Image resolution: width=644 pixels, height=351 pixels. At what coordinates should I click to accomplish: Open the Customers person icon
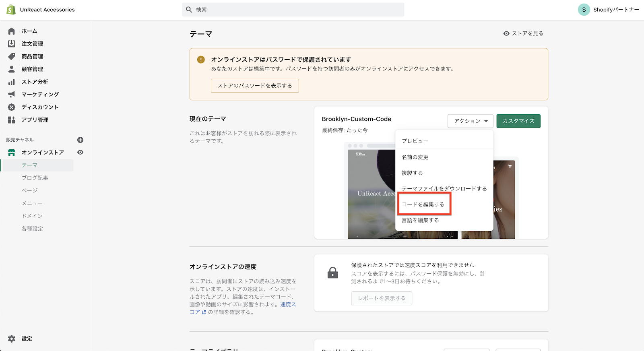pyautogui.click(x=12, y=69)
